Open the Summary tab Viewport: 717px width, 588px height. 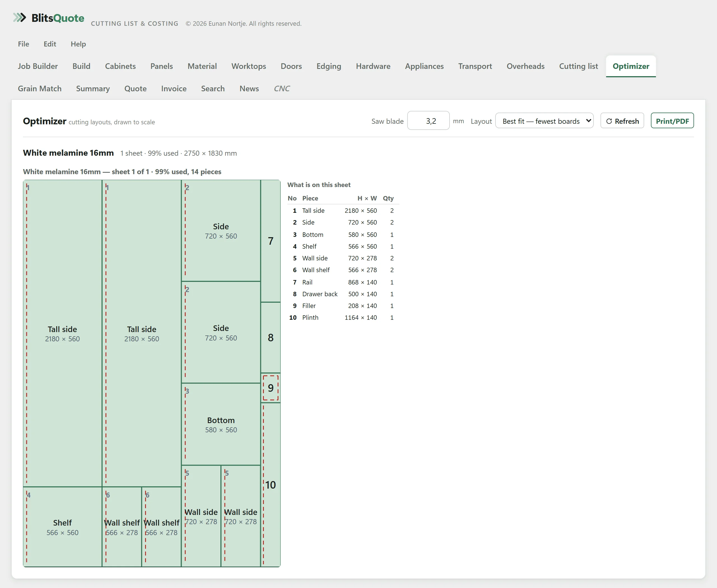coord(93,88)
